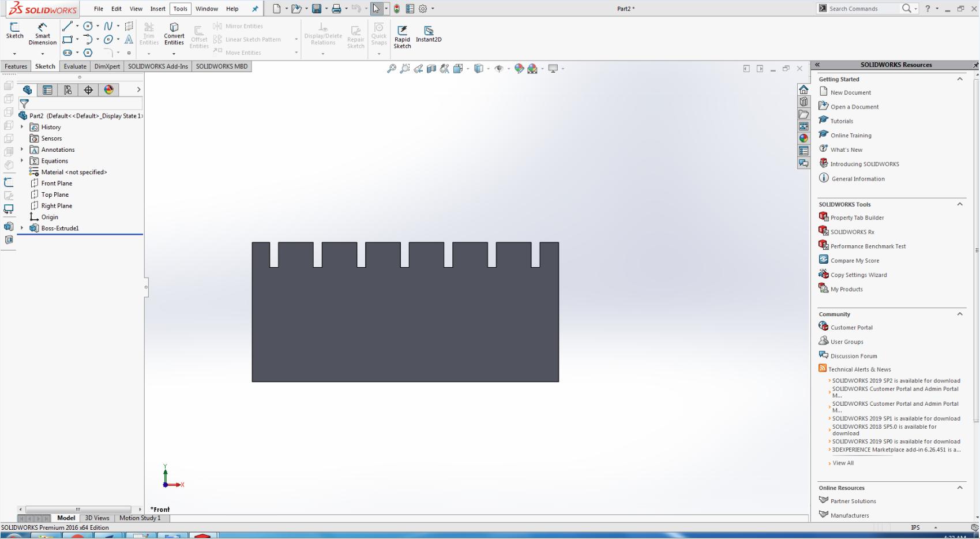Pin the menu bar with the pushpin
The width and height of the screenshot is (980, 539).
pos(255,9)
